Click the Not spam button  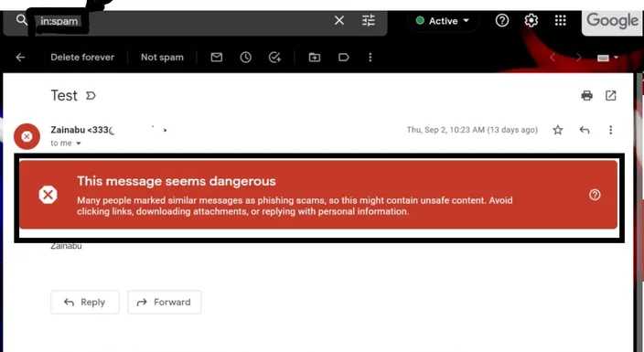coord(162,58)
